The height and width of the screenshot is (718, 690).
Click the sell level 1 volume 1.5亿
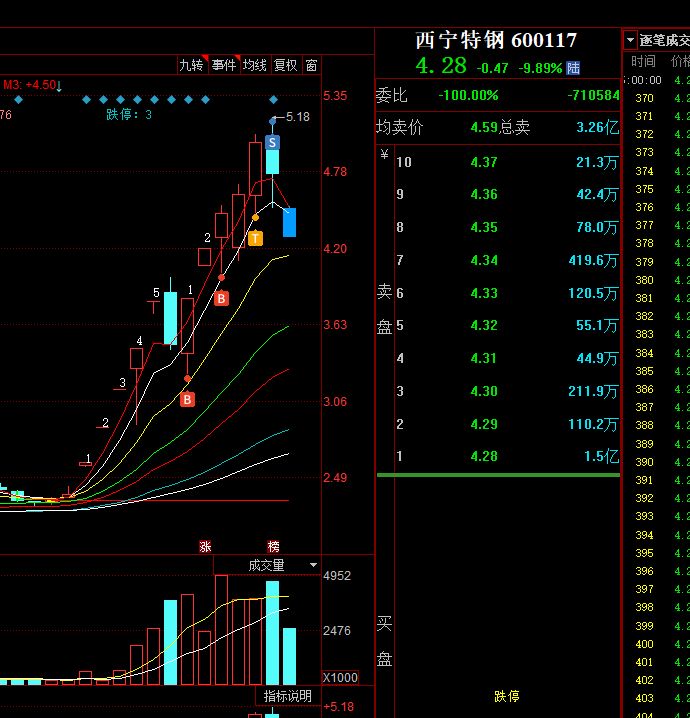(602, 457)
